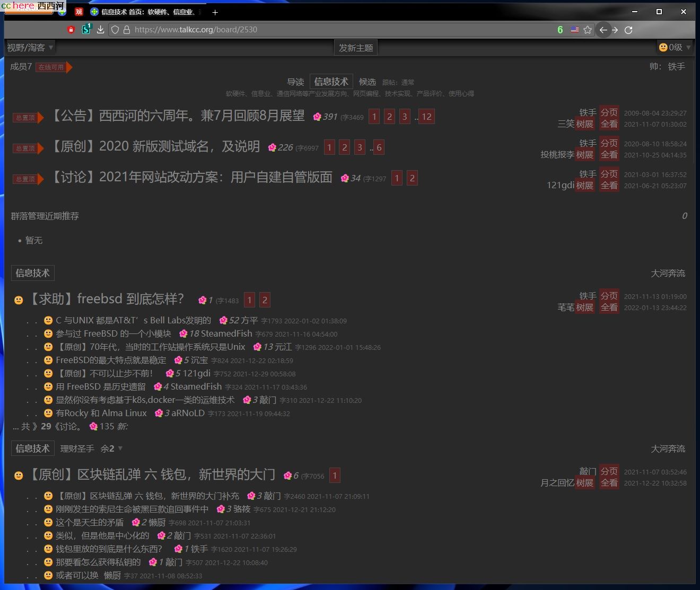This screenshot has width=700, height=590.
Task: Open 【原创】区块链乱弹 六 钱包 thread
Action: 151,474
